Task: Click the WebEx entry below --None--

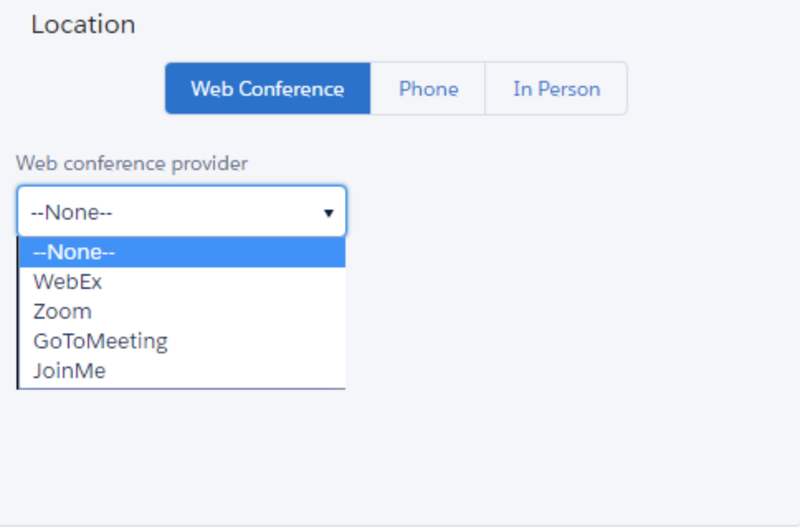Action: coord(182,282)
